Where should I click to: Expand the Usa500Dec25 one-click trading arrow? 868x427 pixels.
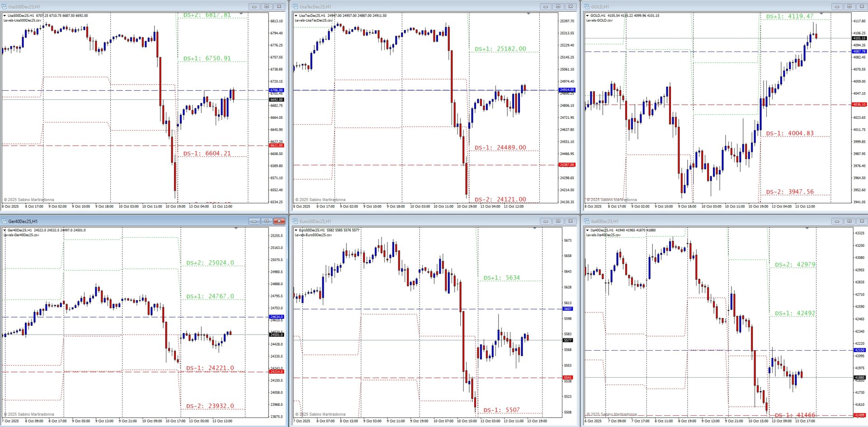[x=5, y=16]
